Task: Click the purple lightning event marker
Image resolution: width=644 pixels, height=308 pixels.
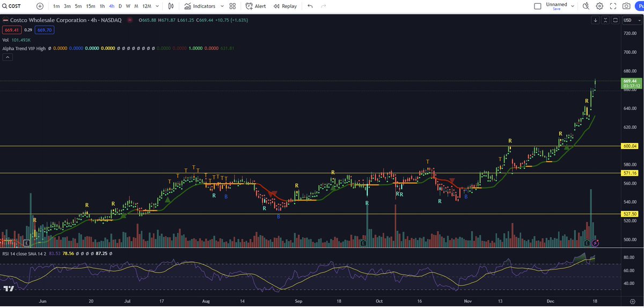Action: tap(596, 243)
